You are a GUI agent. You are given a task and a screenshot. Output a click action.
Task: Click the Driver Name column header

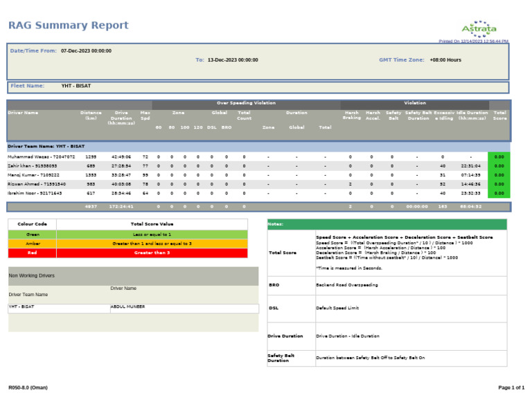pyautogui.click(x=23, y=113)
